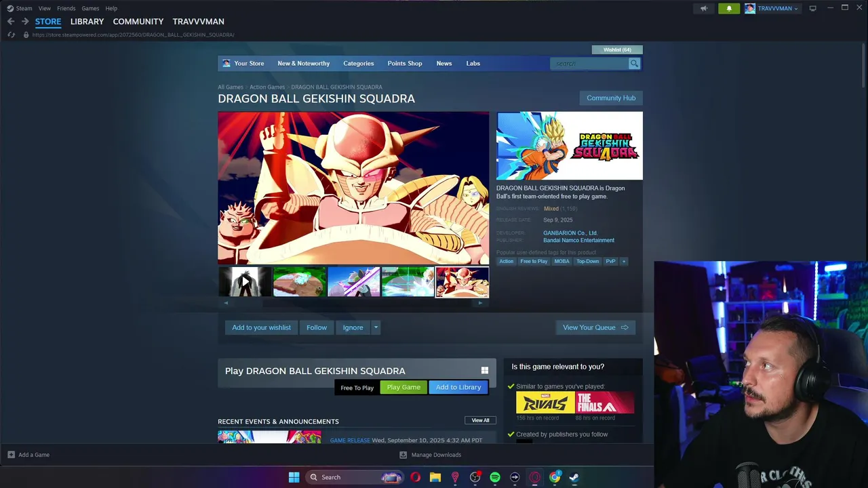This screenshot has width=868, height=488.
Task: Switch to Big Picture mode icon
Action: click(x=812, y=8)
